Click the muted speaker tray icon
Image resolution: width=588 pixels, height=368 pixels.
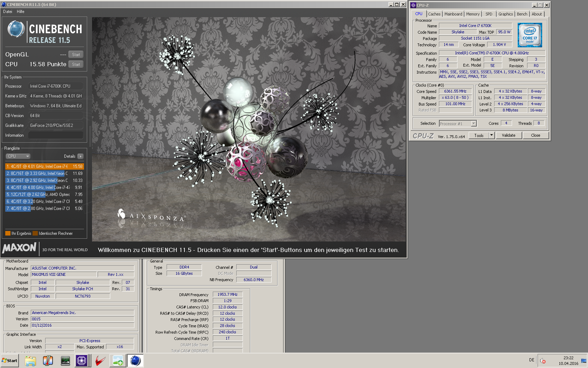[542, 361]
